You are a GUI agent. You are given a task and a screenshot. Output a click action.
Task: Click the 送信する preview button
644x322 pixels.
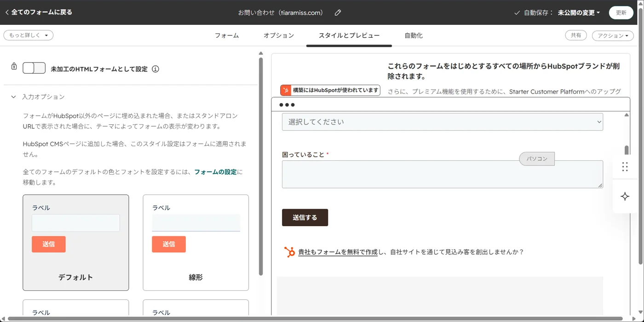pos(305,217)
